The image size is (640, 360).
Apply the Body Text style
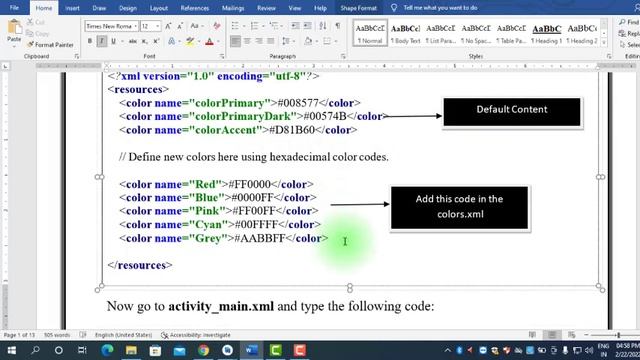pos(405,33)
